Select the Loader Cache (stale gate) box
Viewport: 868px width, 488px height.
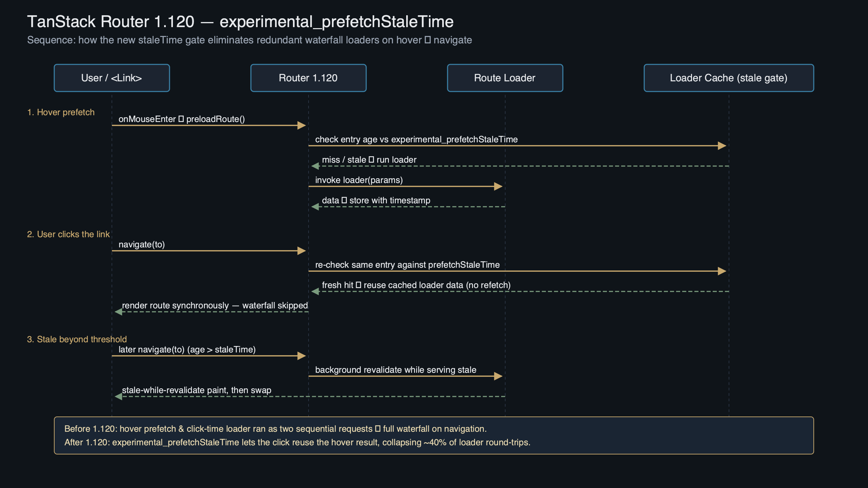728,78
